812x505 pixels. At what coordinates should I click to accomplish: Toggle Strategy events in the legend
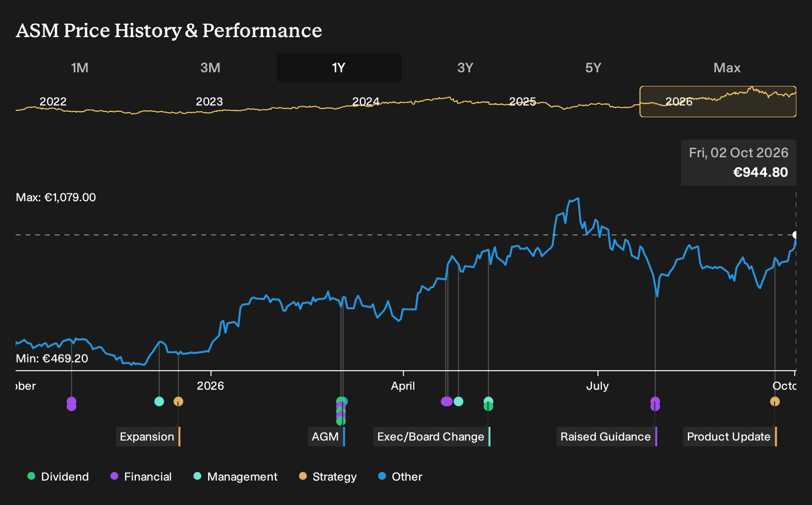[328, 477]
